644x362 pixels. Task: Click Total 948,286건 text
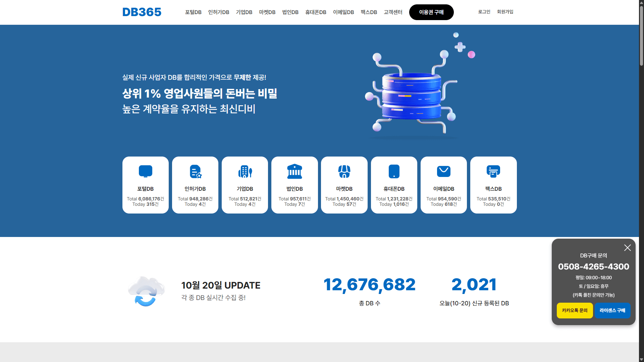195,199
